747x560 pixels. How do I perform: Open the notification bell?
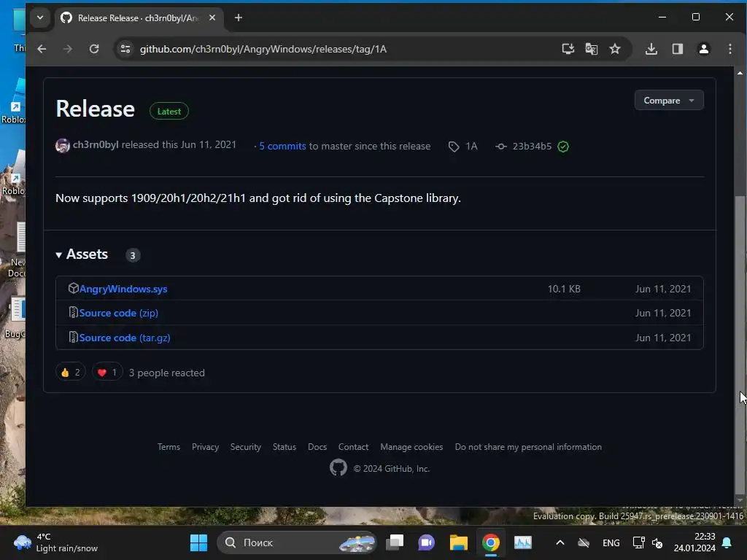[x=727, y=542]
